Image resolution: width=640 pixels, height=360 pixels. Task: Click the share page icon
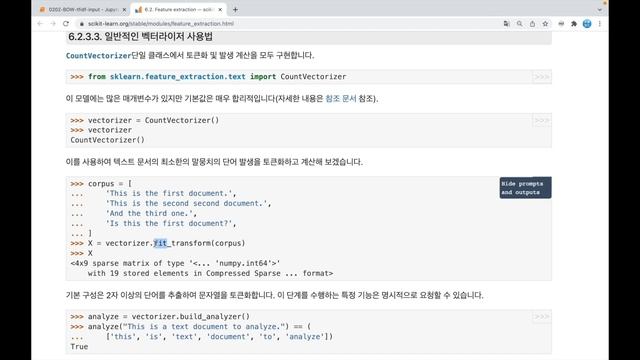click(x=532, y=24)
